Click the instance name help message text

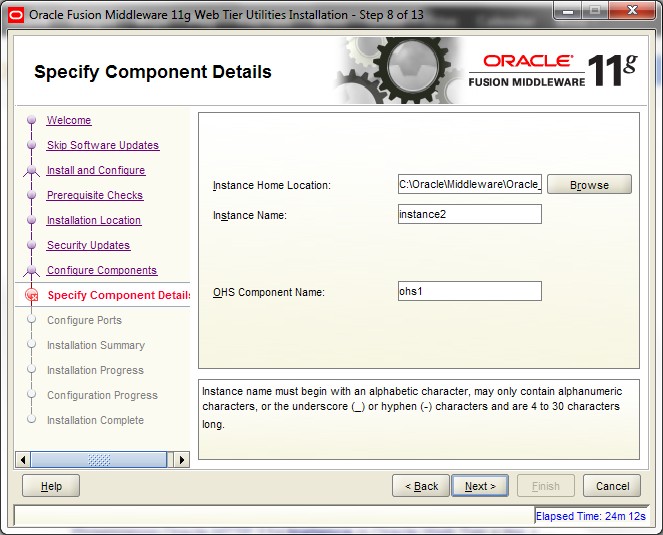click(x=412, y=407)
